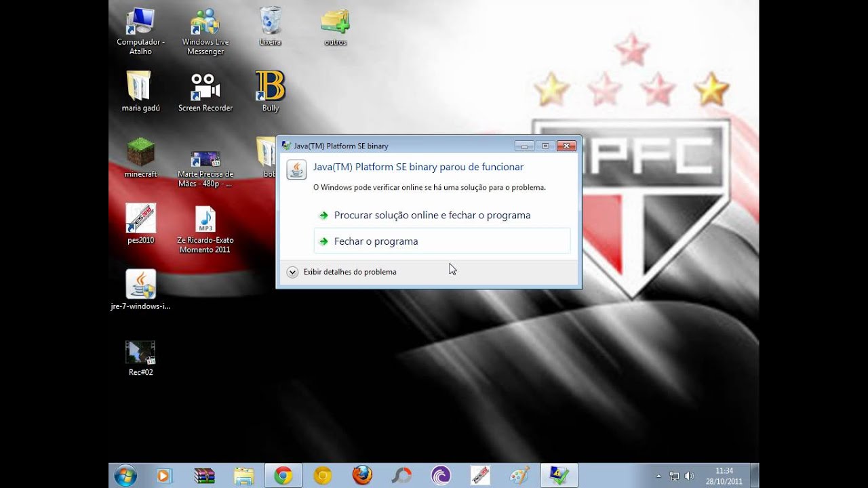This screenshot has height=488, width=868.
Task: Select the pes2010 shortcut
Action: pos(140,224)
